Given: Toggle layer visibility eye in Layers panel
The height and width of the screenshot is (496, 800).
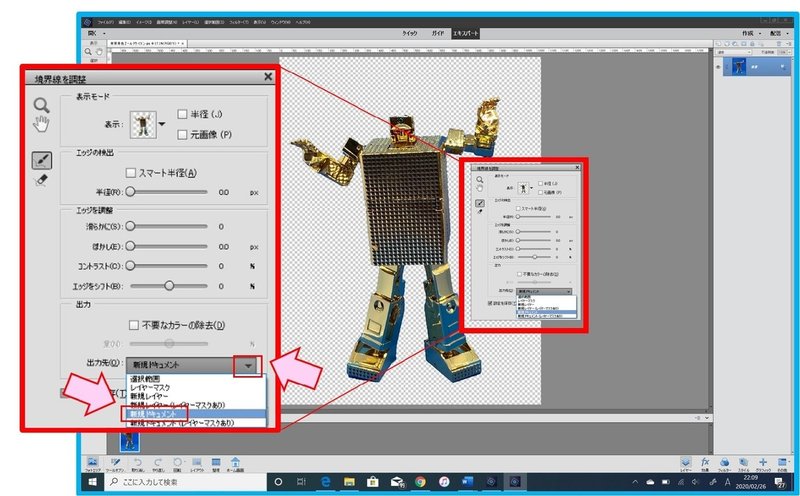Looking at the screenshot, I should tap(718, 67).
